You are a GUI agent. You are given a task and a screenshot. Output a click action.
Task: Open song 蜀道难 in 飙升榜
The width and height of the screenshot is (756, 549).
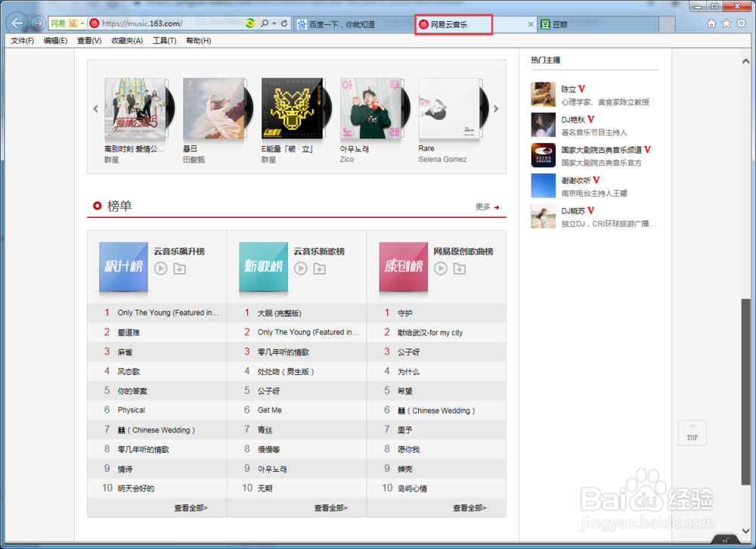tap(129, 333)
